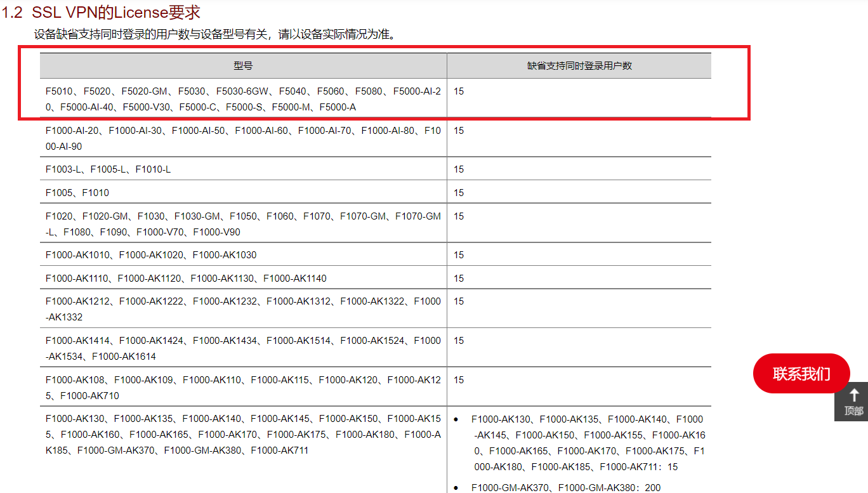Select the cell starting F1000-AK108、F1000-AK109

click(243, 388)
